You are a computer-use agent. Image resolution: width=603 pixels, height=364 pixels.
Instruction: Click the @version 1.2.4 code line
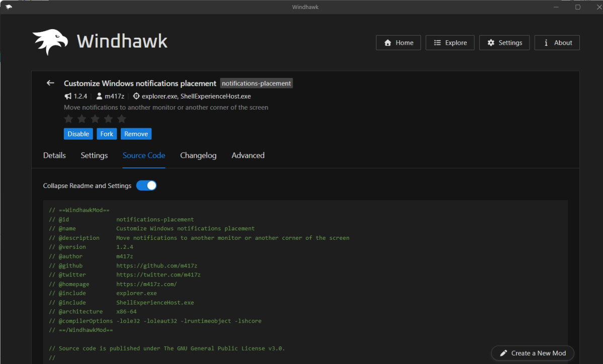(91, 247)
